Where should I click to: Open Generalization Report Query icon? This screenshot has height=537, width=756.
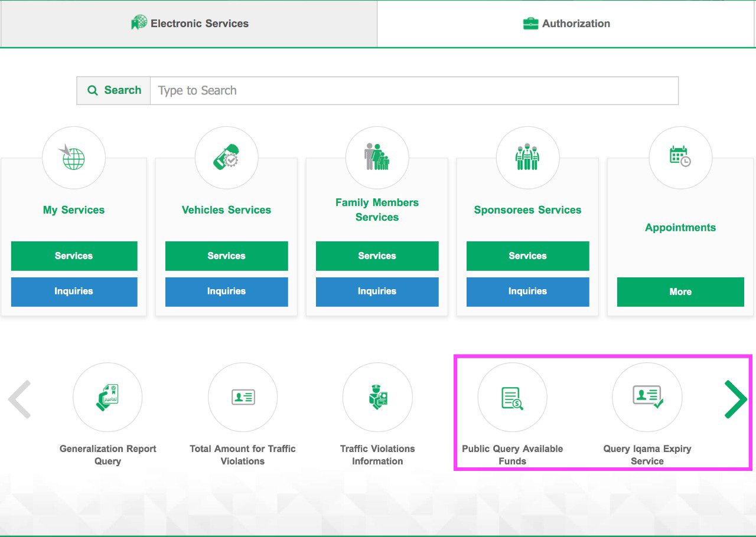point(107,397)
